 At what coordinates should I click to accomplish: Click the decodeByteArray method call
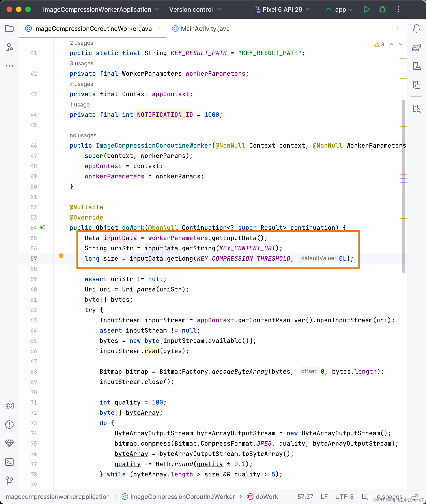pos(240,372)
